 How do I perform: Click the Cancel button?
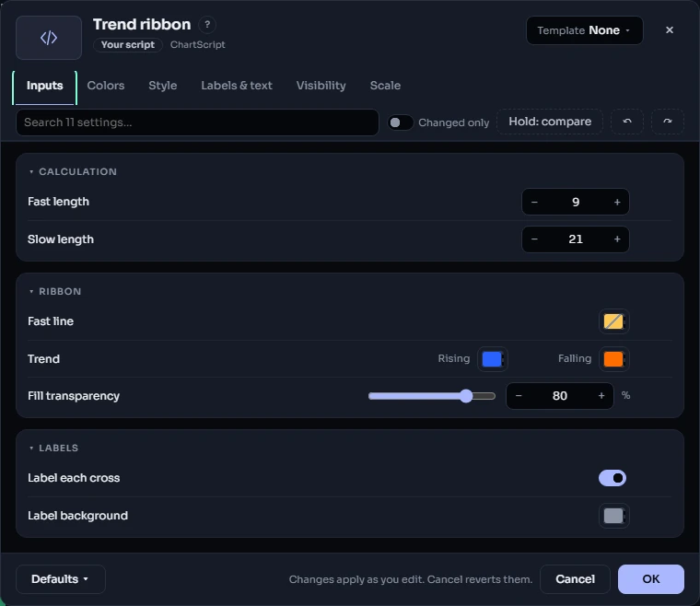coord(575,579)
